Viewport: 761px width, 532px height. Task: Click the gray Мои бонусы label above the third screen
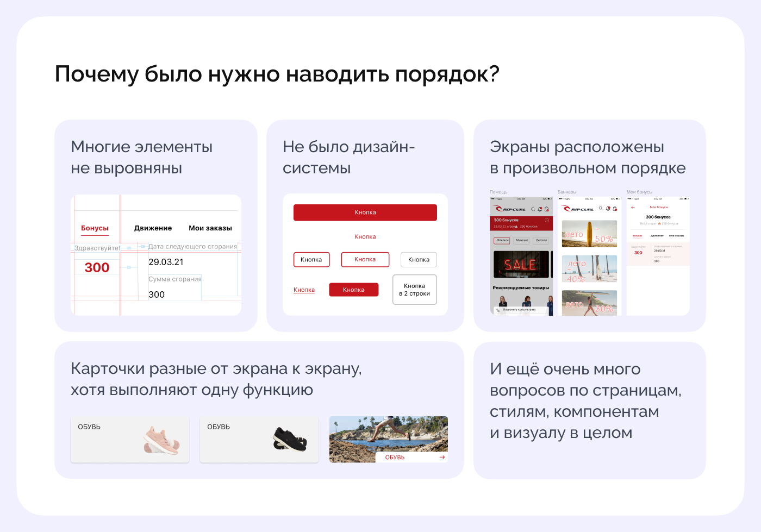click(x=639, y=192)
